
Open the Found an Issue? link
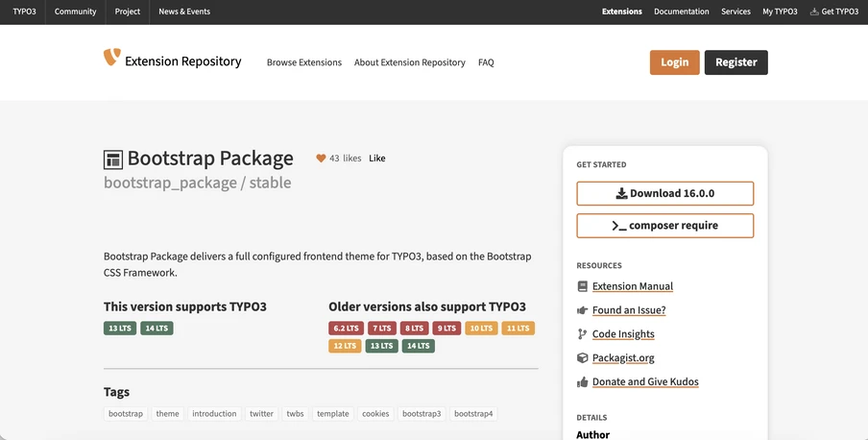click(x=629, y=310)
